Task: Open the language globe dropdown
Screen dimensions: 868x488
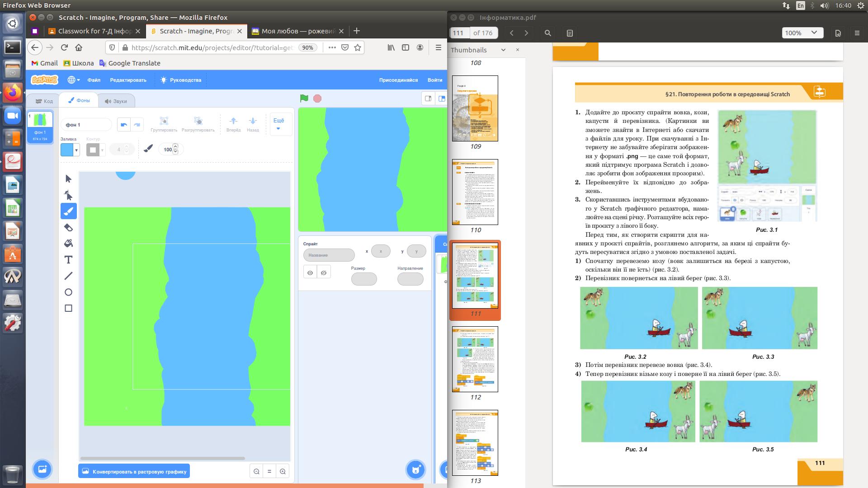Action: pyautogui.click(x=73, y=80)
